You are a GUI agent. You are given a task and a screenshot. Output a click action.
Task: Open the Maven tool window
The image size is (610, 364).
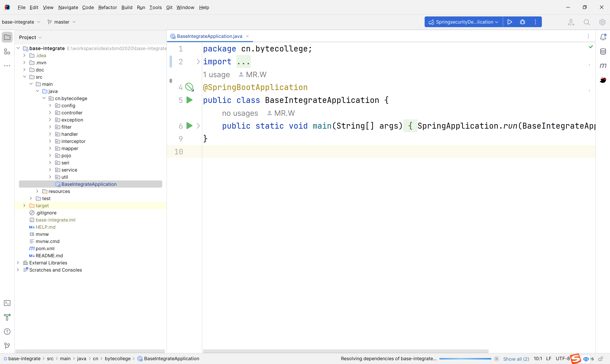click(603, 66)
